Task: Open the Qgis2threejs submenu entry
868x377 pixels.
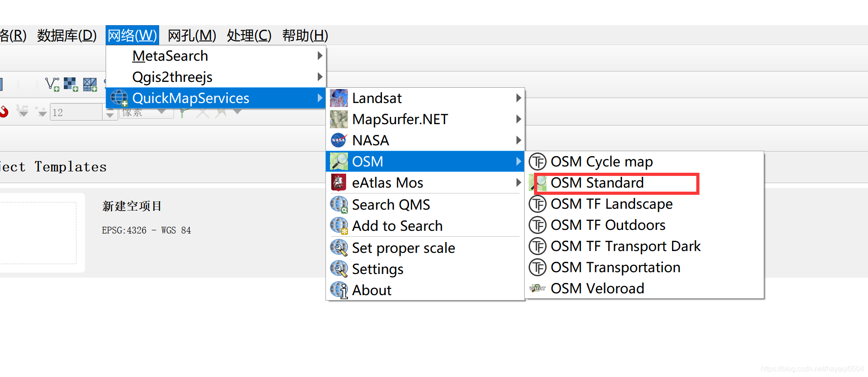Action: 216,77
